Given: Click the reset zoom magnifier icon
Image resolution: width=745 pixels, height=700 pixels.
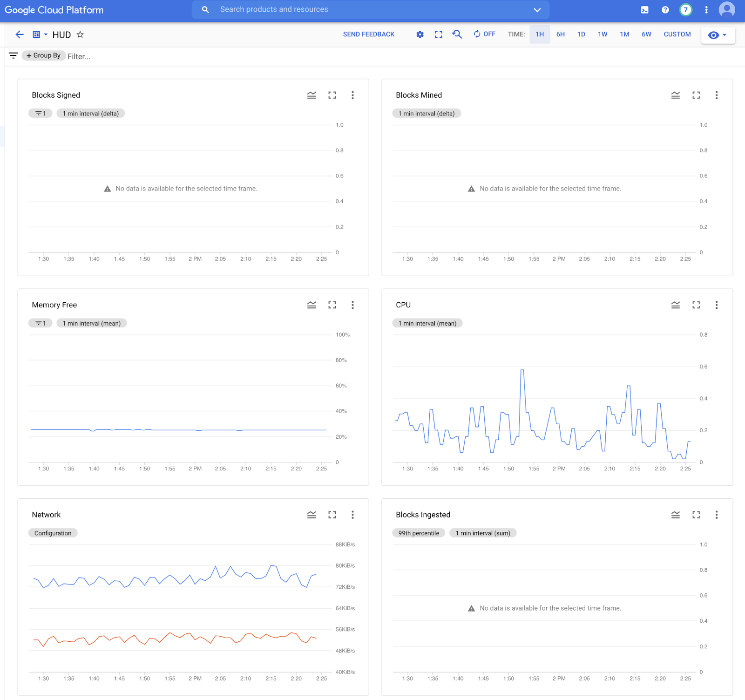Looking at the screenshot, I should coord(457,34).
